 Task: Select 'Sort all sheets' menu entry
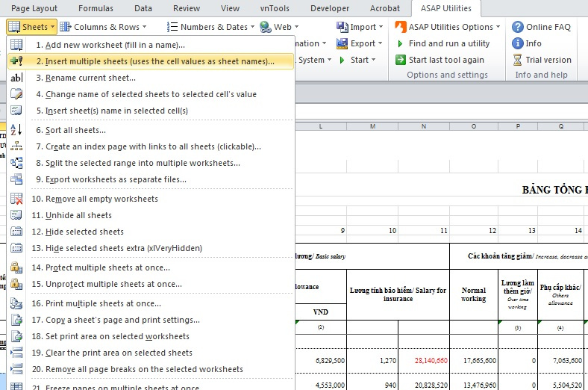click(151, 130)
